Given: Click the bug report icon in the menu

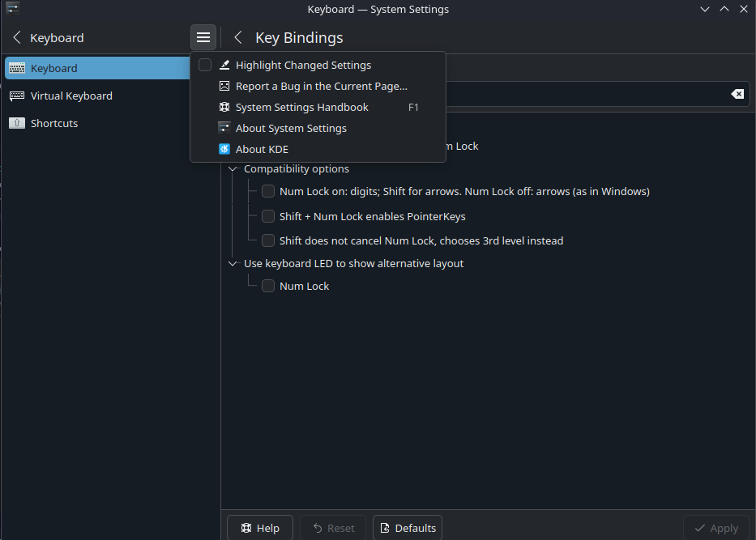Looking at the screenshot, I should point(224,87).
